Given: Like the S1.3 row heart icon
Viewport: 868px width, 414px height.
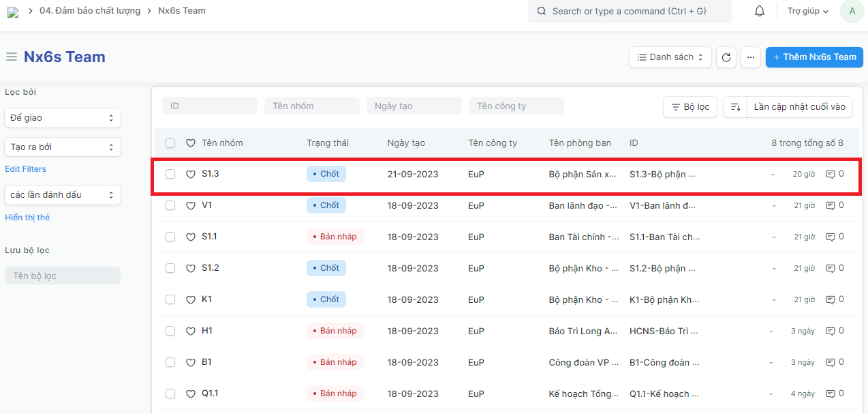Looking at the screenshot, I should [x=191, y=174].
